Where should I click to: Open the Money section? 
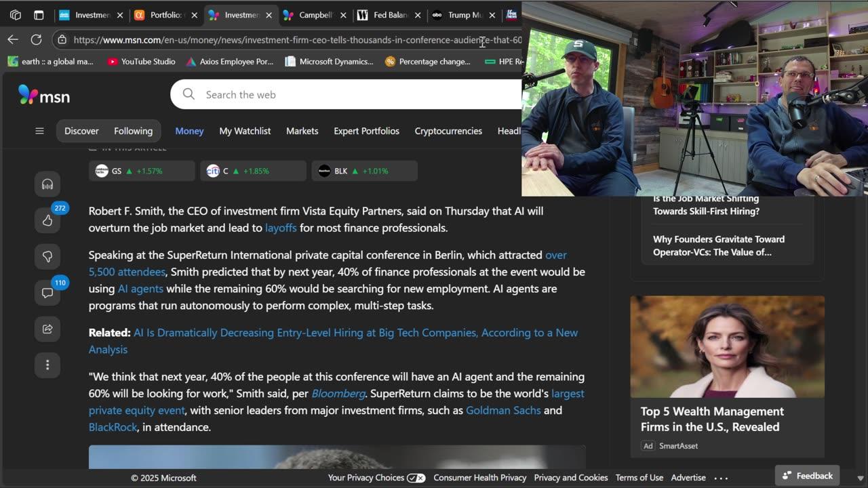pyautogui.click(x=189, y=131)
